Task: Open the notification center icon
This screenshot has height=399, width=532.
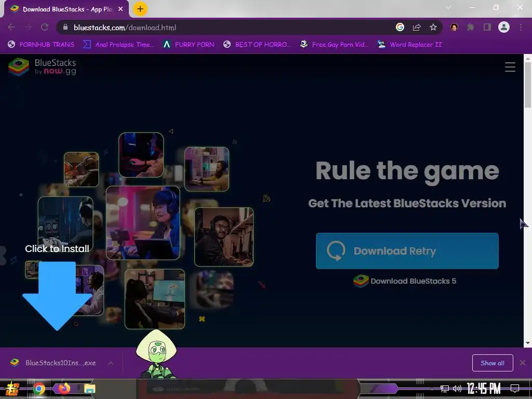Action: click(515, 389)
